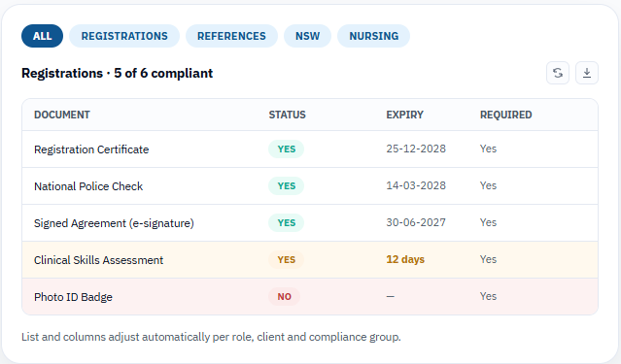Click Required Yes for Registration Certificate

488,149
